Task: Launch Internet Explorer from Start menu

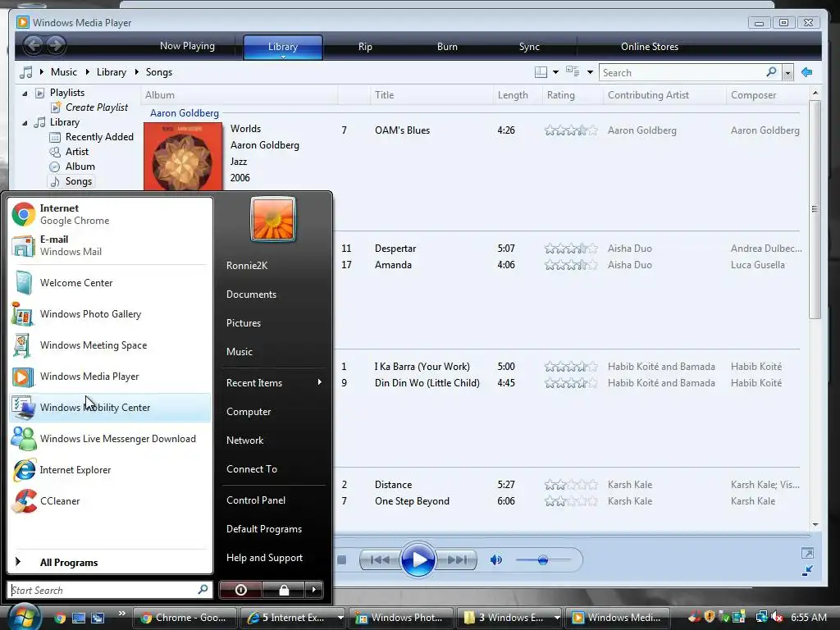Action: click(x=110, y=470)
